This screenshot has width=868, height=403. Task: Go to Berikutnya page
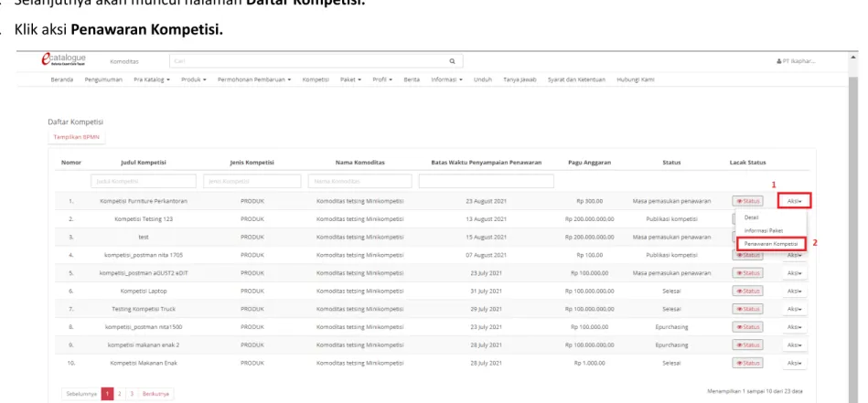coord(156,394)
